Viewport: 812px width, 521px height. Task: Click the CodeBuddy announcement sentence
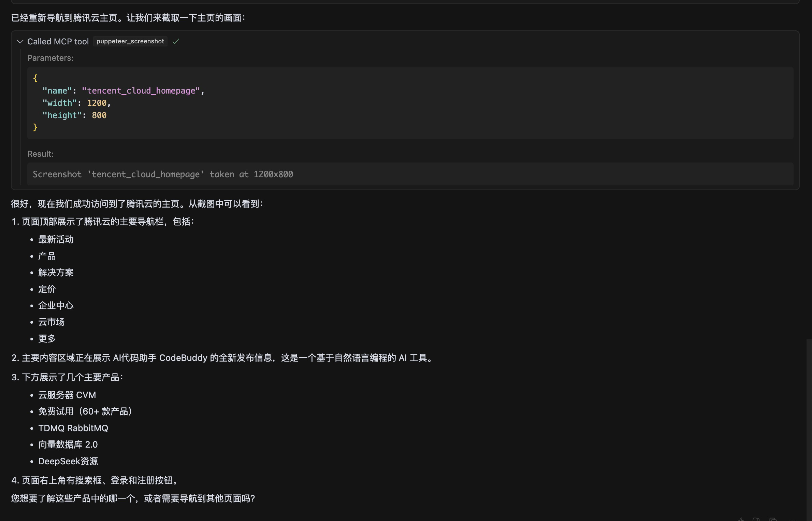(222, 358)
